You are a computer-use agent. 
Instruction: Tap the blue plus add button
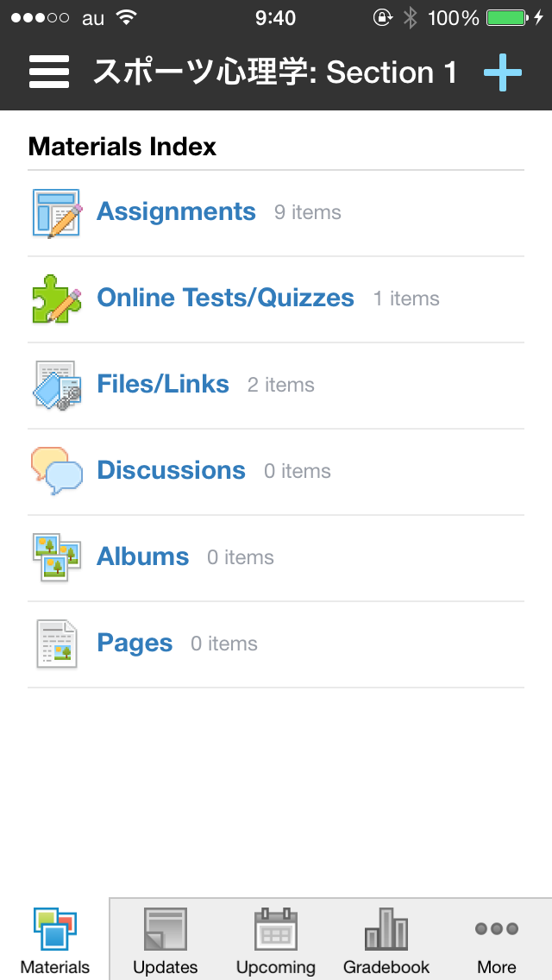coord(502,72)
